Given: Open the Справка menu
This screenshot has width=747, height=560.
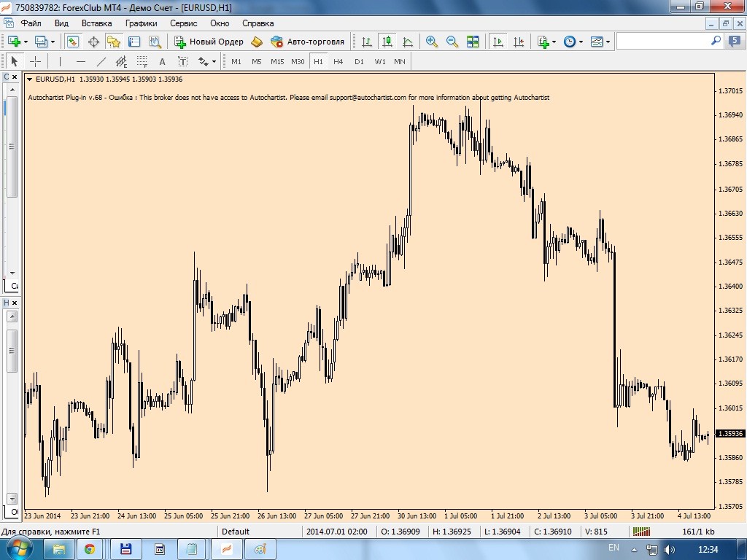Looking at the screenshot, I should 258,23.
